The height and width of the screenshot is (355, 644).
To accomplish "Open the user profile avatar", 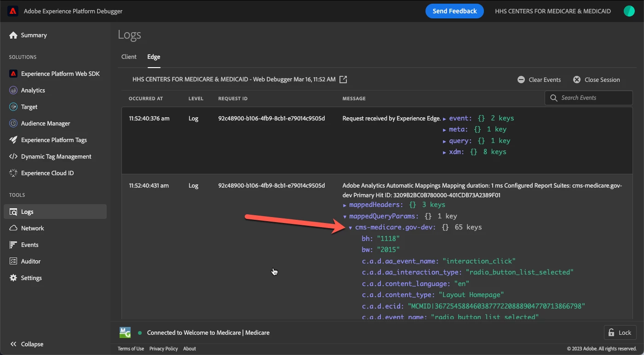I will pos(629,11).
